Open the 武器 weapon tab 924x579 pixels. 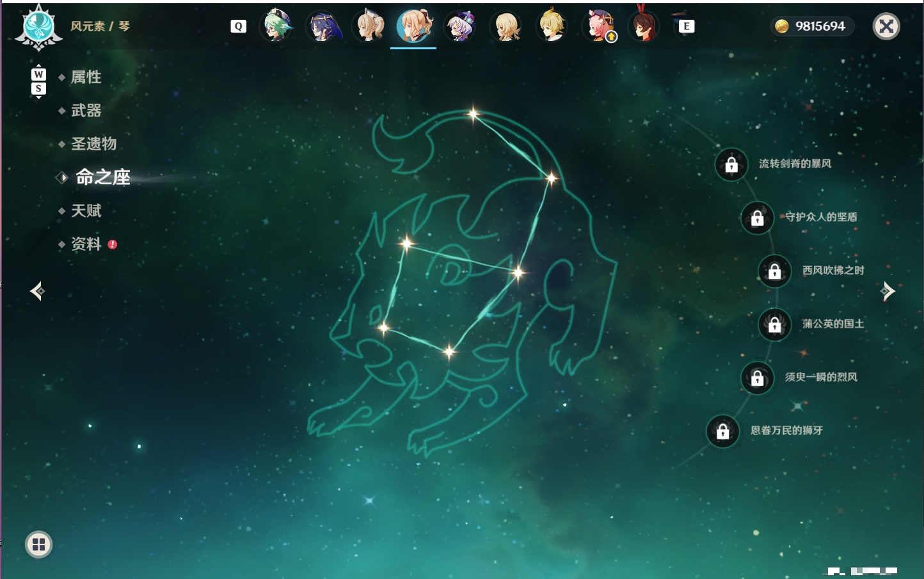86,111
